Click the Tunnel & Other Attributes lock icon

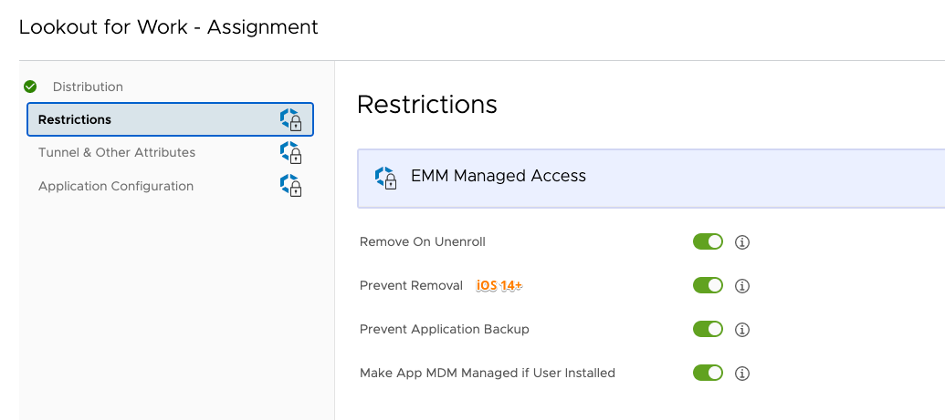click(290, 153)
